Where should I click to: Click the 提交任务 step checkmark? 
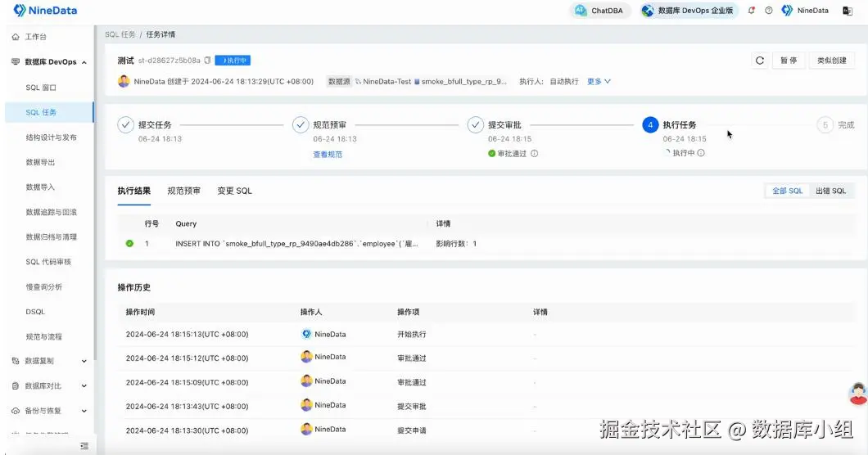click(125, 125)
